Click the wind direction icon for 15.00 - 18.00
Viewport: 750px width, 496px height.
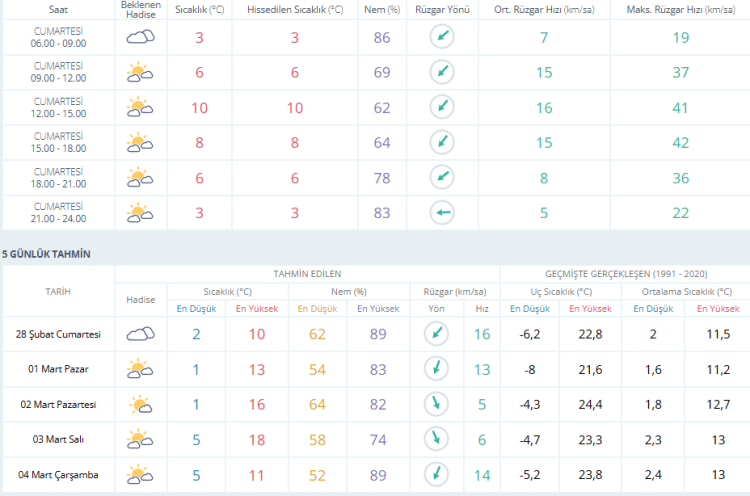point(441,142)
